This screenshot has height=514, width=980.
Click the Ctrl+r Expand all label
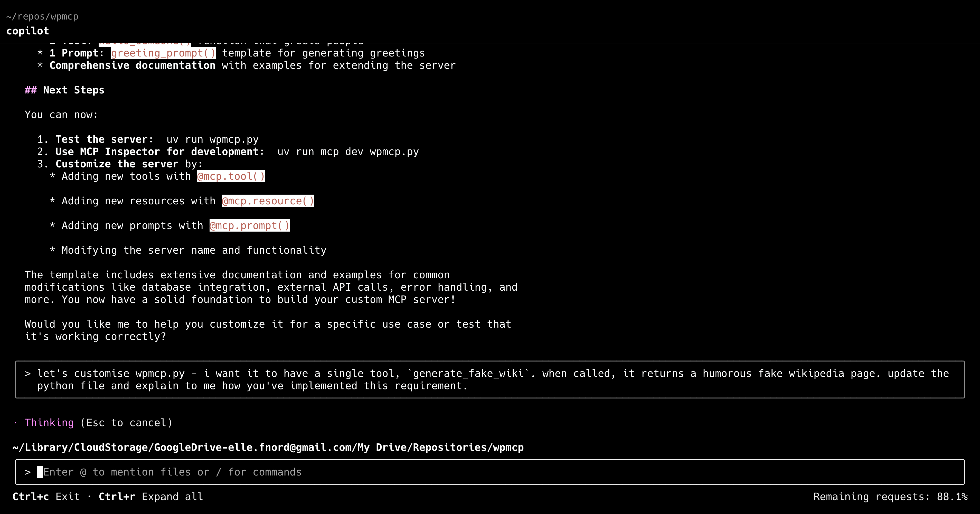pos(151,497)
